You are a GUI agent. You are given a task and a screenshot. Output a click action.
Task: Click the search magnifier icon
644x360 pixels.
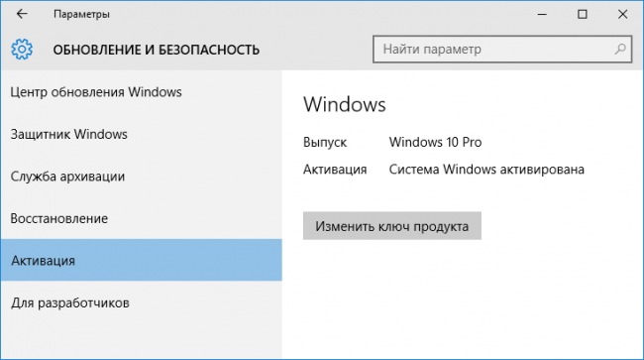pos(620,50)
